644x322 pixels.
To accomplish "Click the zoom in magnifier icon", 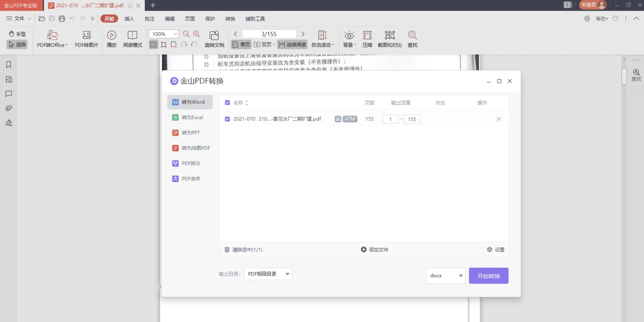I will click(x=196, y=34).
